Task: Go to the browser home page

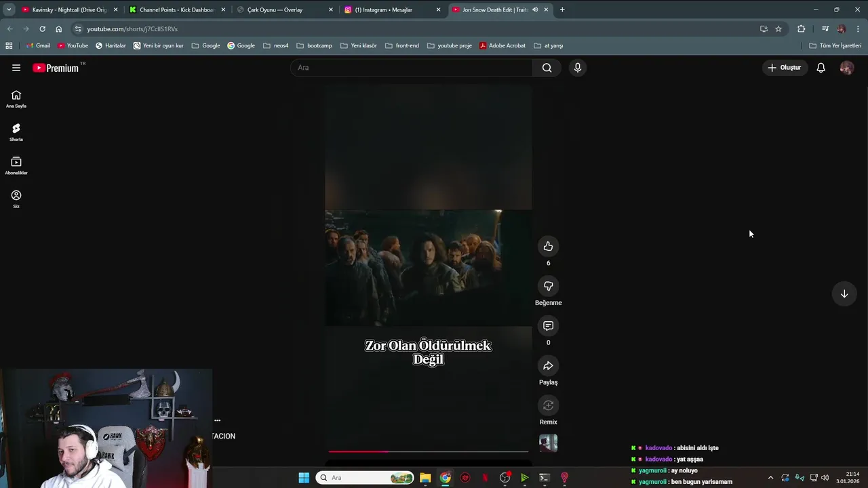Action: tap(58, 28)
